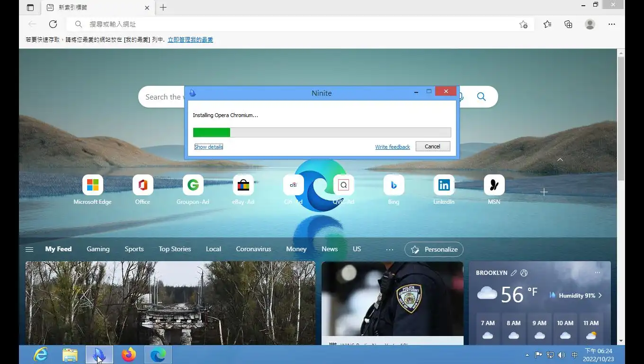Collapse quick links with the chevron
Image resolution: width=644 pixels, height=364 pixels.
pos(560,160)
